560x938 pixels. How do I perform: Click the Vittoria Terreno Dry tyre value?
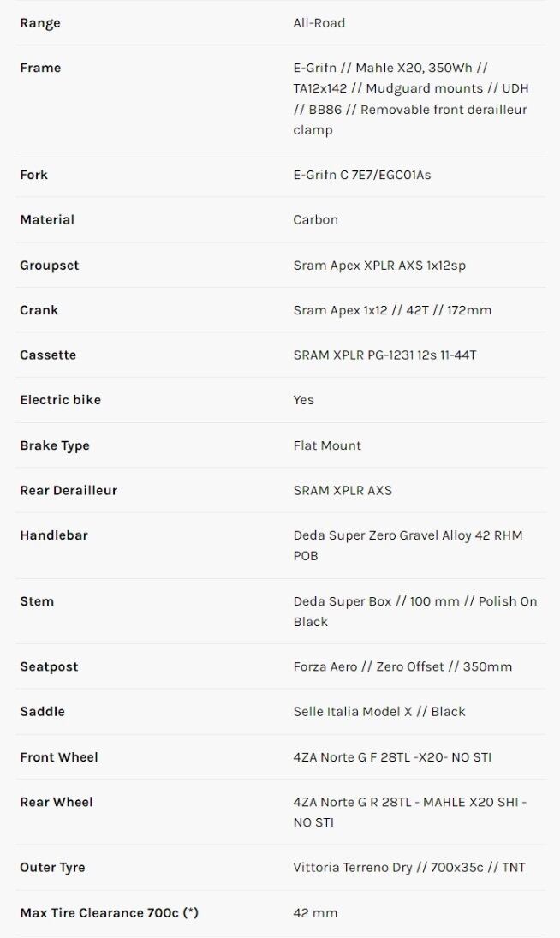point(409,867)
